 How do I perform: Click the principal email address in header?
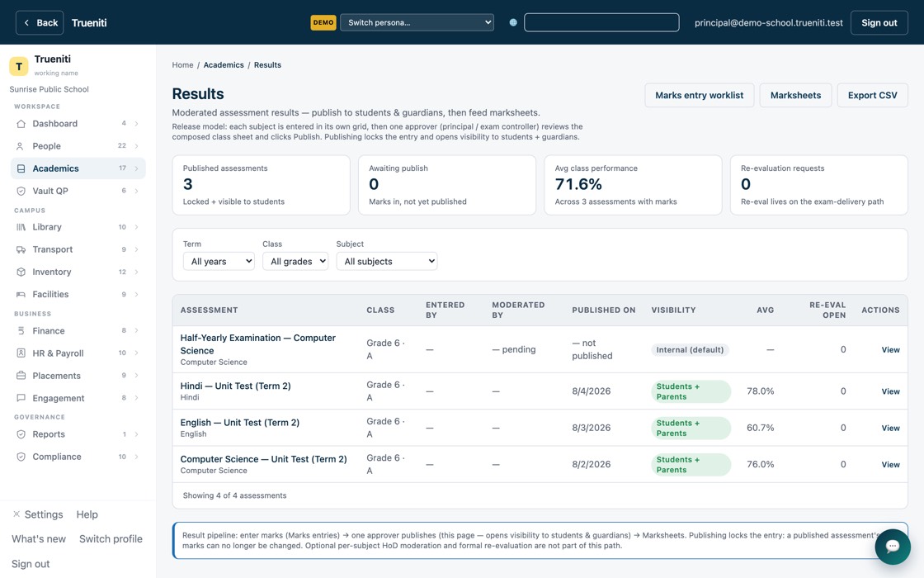[x=768, y=22]
